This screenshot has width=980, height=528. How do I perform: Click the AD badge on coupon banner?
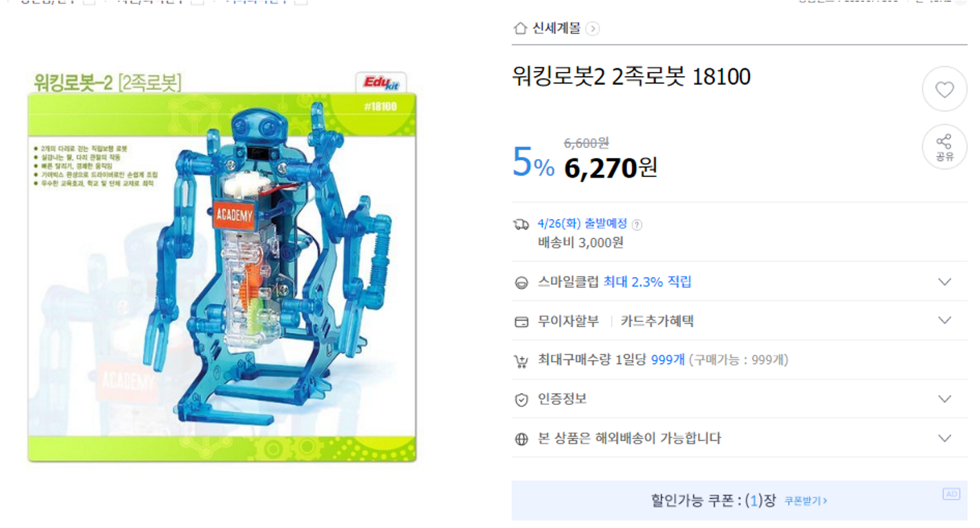(951, 493)
